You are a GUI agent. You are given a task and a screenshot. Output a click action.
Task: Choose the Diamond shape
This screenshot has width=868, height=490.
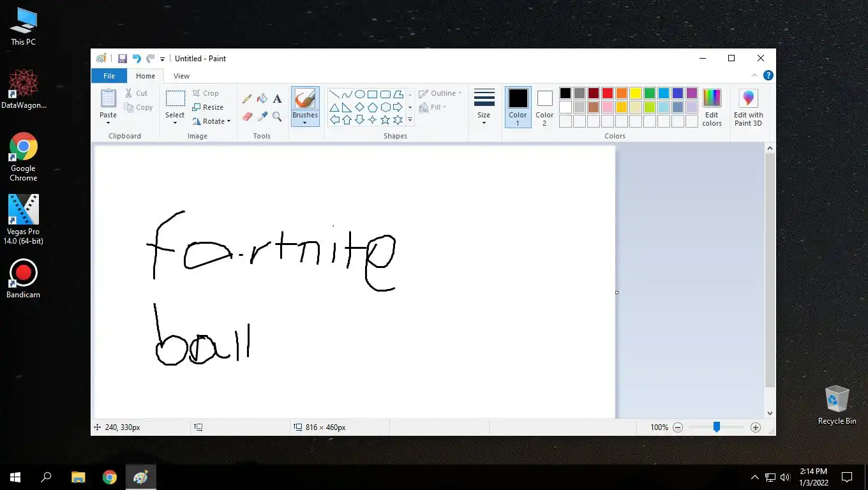click(360, 107)
